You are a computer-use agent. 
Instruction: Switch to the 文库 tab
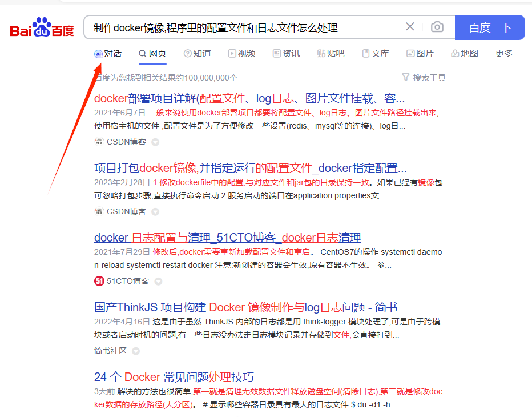tap(376, 54)
